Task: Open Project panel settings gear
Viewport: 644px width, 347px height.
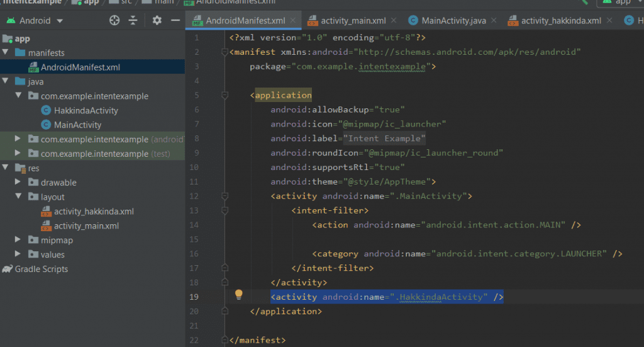Action: point(157,20)
